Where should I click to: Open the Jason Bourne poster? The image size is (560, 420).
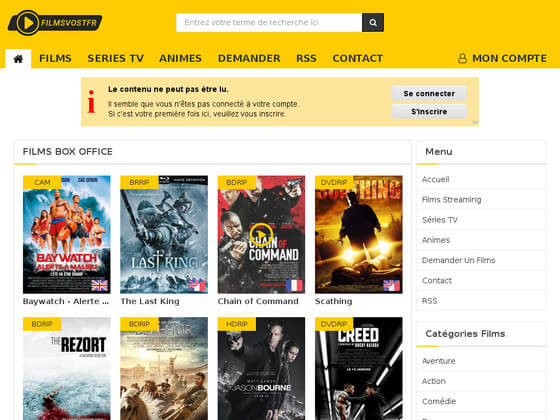(x=261, y=369)
